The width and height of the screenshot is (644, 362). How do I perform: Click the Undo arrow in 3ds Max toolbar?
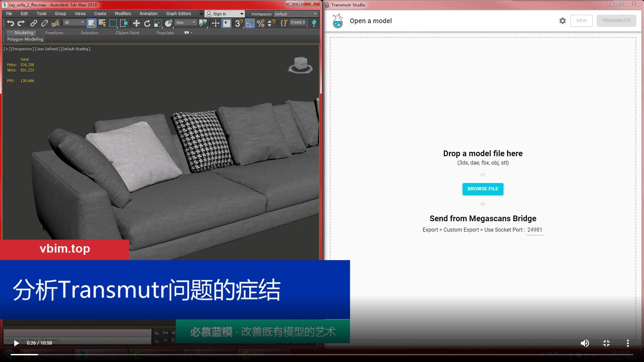10,23
